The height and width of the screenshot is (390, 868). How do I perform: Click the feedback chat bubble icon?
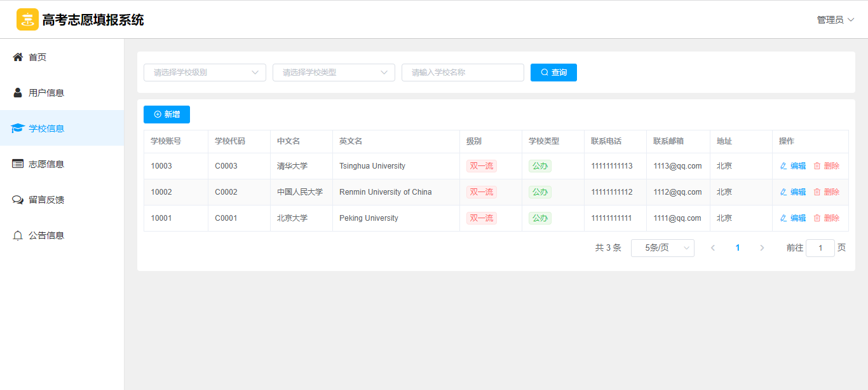[18, 200]
